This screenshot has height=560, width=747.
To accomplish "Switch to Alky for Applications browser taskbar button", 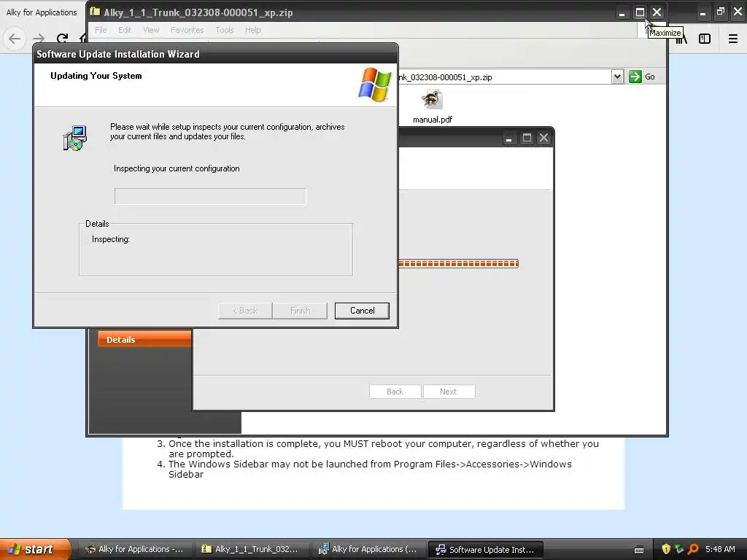I will (x=135, y=549).
